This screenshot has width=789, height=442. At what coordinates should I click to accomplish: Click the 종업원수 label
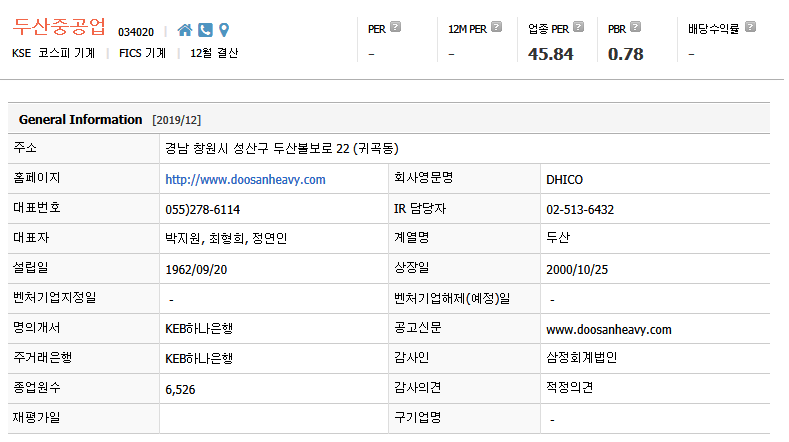coord(37,388)
